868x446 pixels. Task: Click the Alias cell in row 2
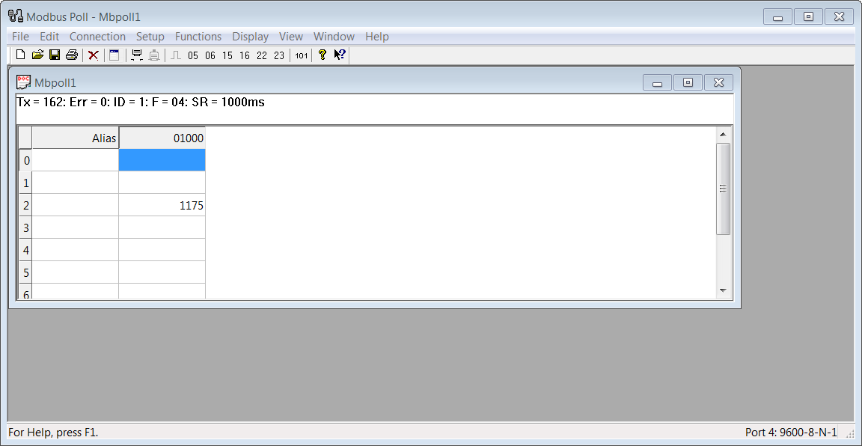[76, 205]
